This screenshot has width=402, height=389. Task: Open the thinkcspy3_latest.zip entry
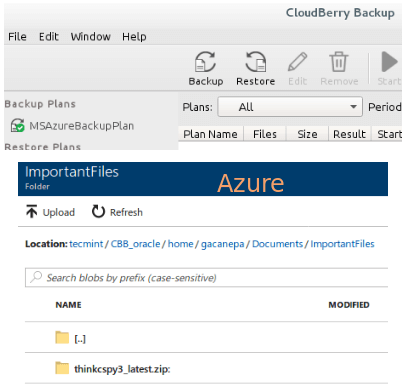pyautogui.click(x=122, y=369)
